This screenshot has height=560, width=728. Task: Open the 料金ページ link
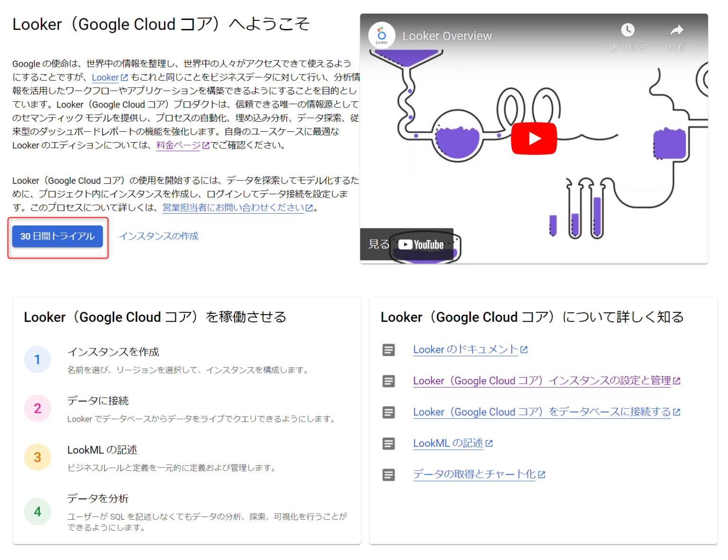tap(178, 146)
